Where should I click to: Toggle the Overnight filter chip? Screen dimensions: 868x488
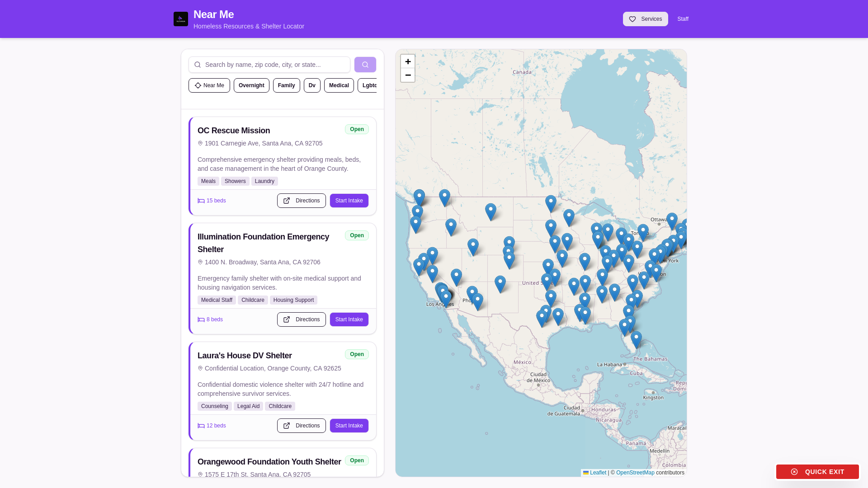coord(251,85)
